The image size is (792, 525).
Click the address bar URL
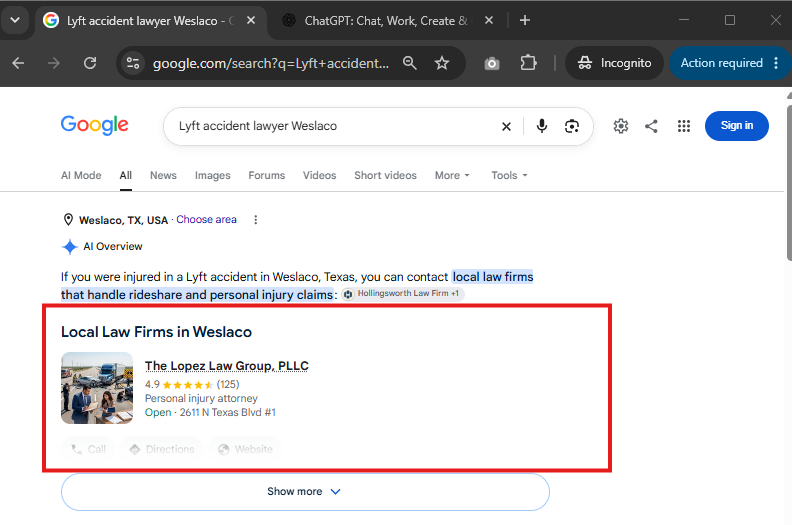(271, 63)
